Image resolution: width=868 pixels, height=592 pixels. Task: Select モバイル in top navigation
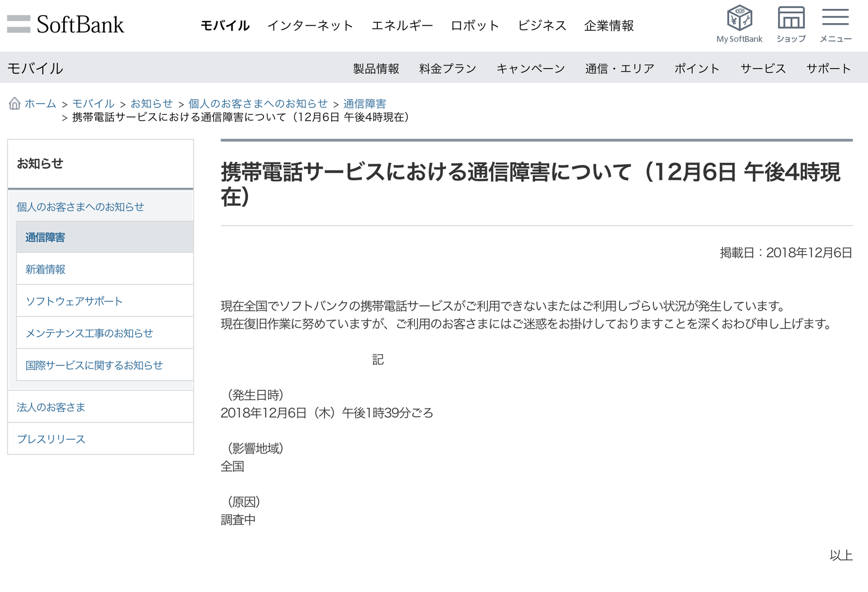pyautogui.click(x=225, y=26)
